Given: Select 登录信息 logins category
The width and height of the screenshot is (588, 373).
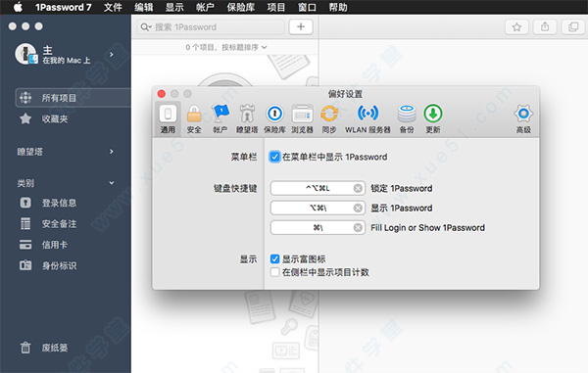Looking at the screenshot, I should point(59,203).
